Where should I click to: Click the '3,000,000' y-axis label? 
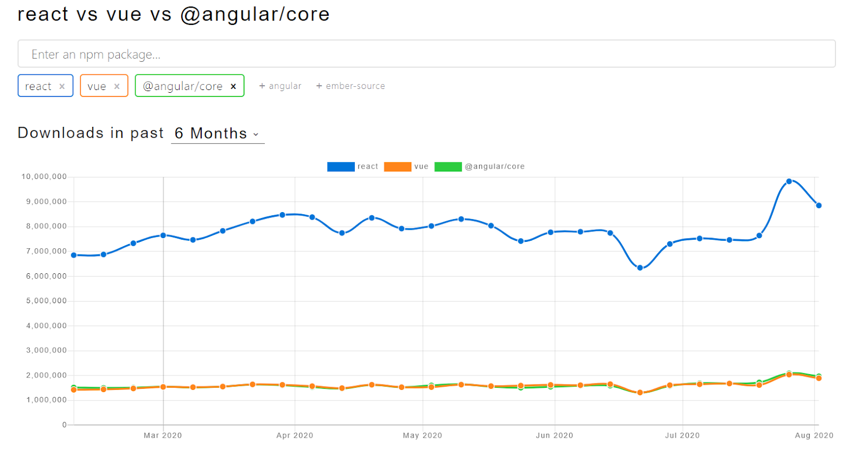click(46, 350)
